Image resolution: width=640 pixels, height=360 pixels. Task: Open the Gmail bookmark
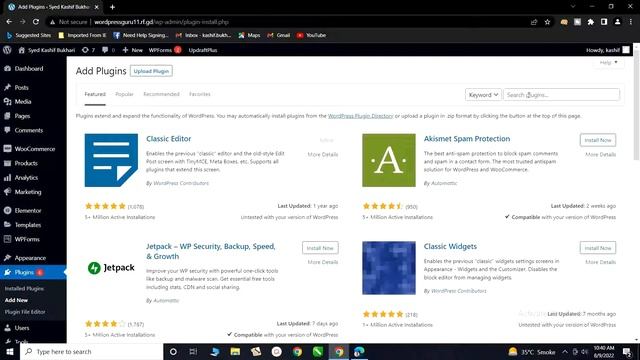(x=279, y=36)
